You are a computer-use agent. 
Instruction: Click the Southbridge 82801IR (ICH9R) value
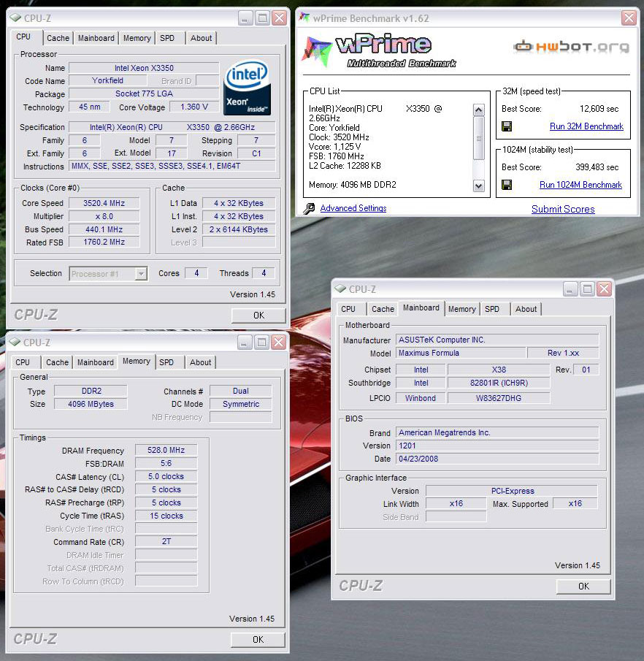(x=499, y=383)
